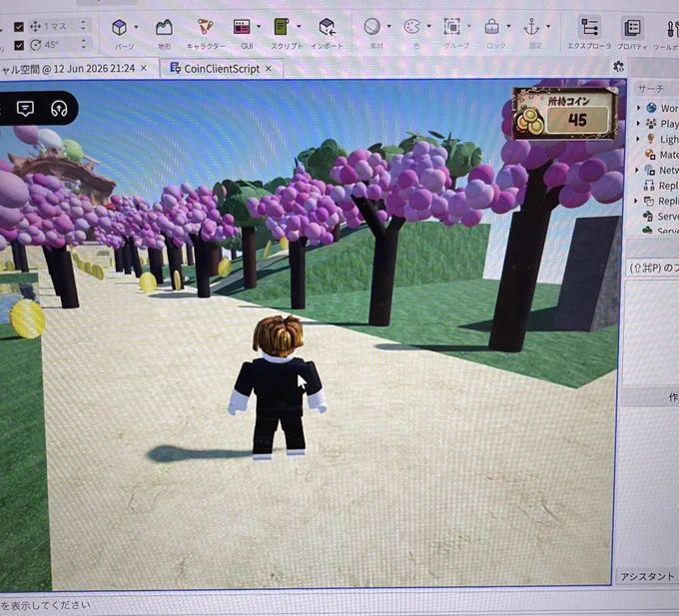Screen dimensions: 679x616
Task: Adjust the 1マス move snap stepper
Action: (83, 26)
